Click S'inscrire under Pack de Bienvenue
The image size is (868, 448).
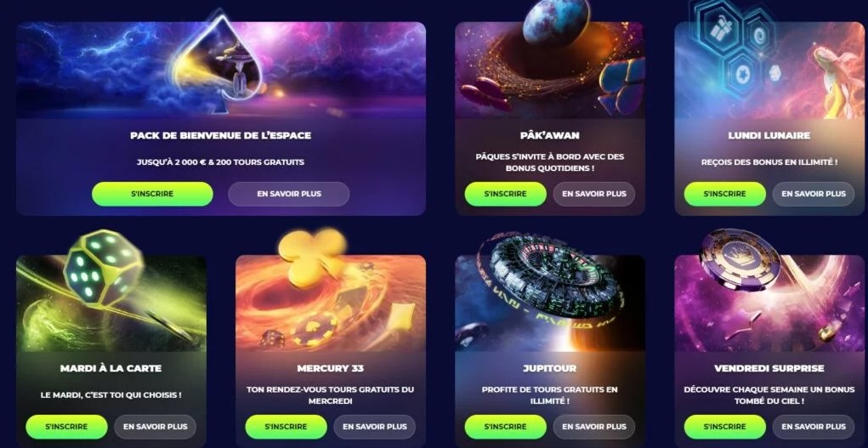pyautogui.click(x=152, y=194)
